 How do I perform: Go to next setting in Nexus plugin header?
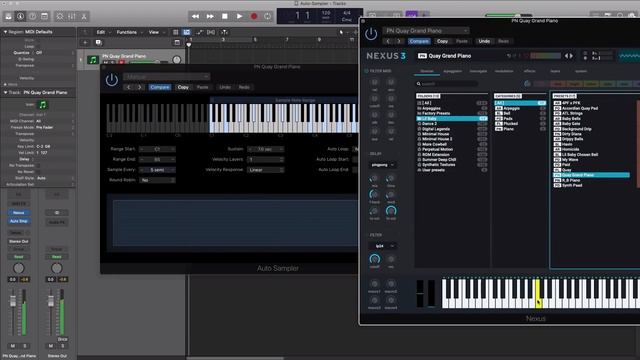(x=399, y=41)
